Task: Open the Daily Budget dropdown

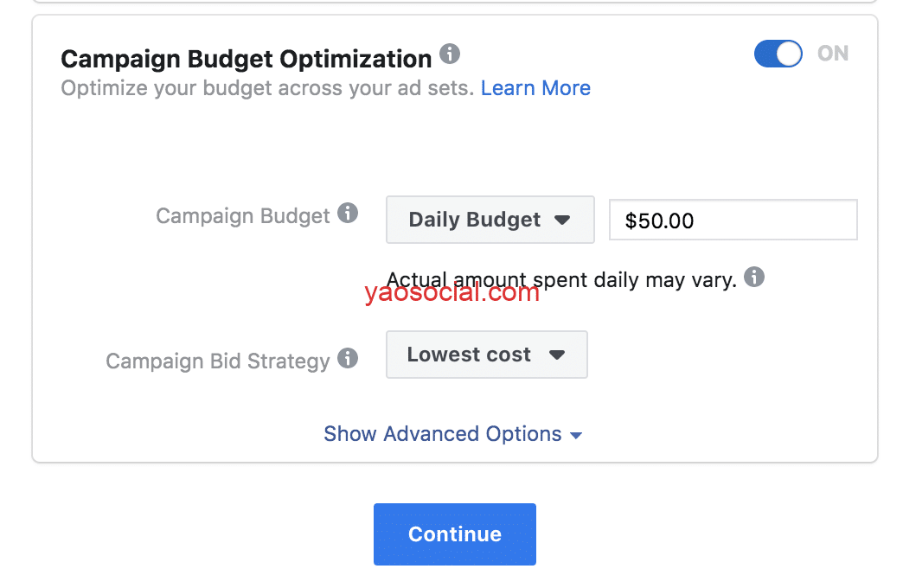Action: coord(490,220)
